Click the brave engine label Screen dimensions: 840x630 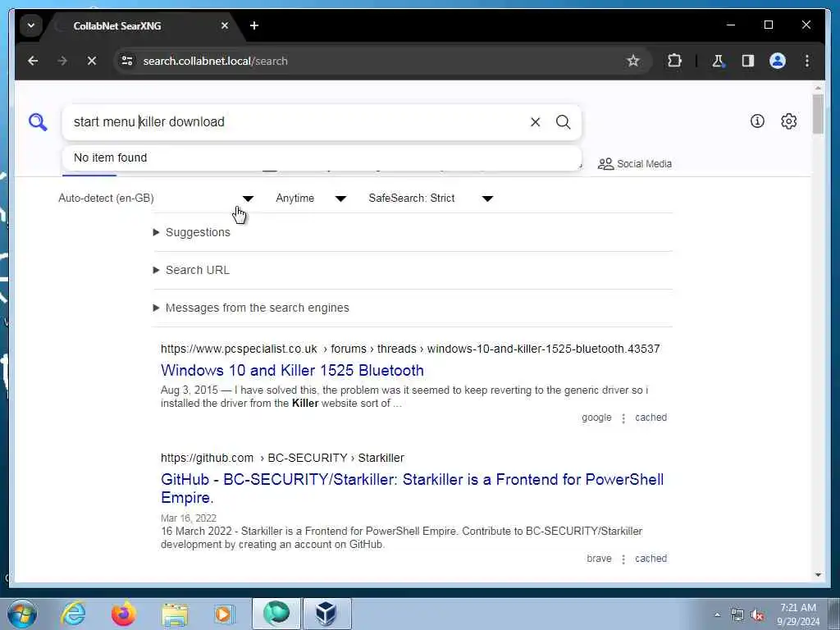(x=599, y=558)
